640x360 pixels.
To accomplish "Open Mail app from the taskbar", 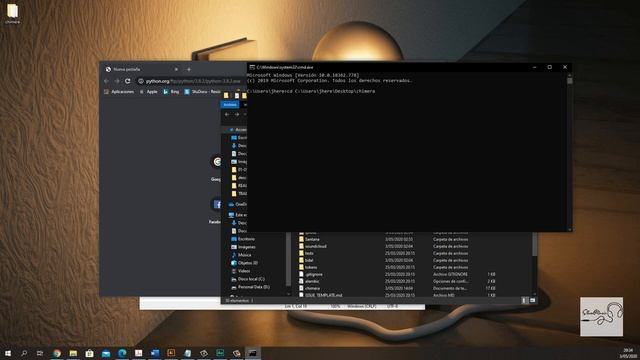I will pos(106,353).
